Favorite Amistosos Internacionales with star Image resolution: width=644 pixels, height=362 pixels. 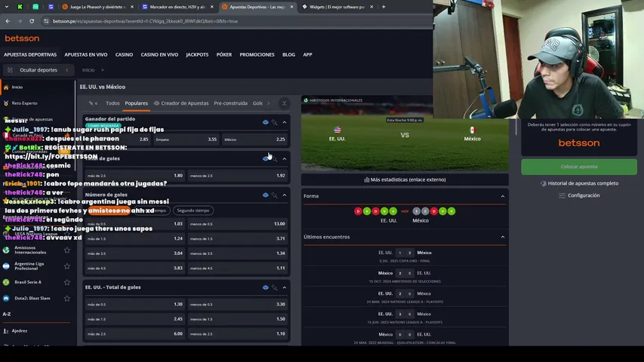(x=67, y=250)
